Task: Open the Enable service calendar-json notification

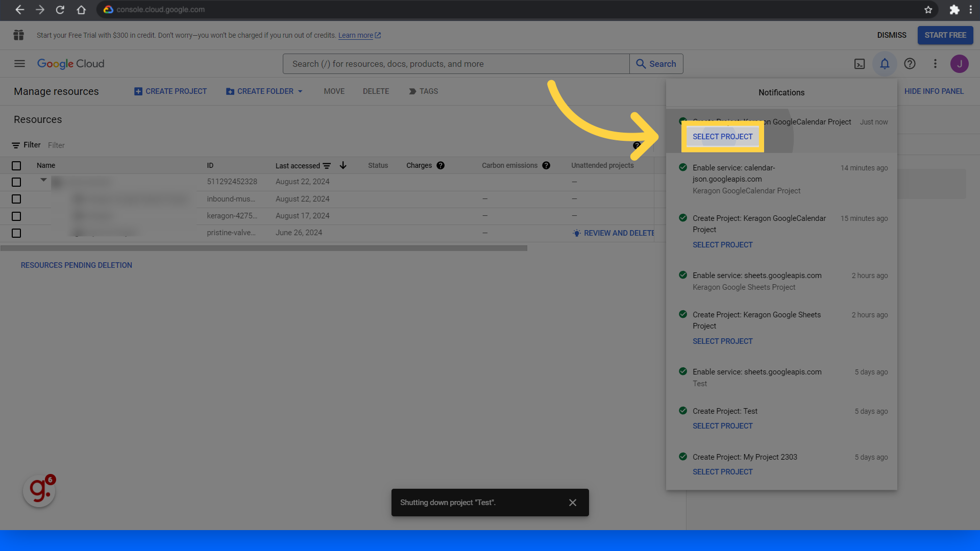Action: tap(781, 179)
